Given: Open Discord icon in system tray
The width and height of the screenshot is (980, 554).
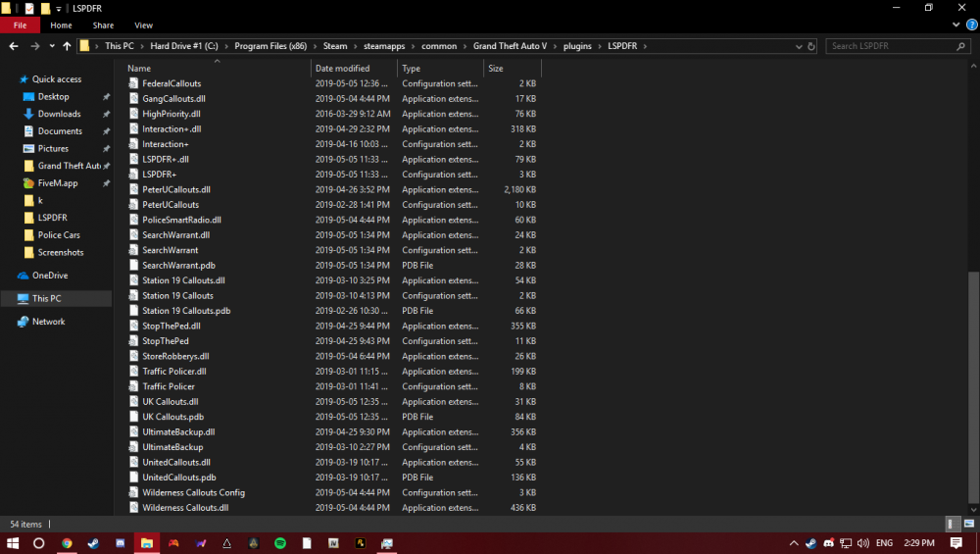Looking at the screenshot, I should pyautogui.click(x=829, y=543).
